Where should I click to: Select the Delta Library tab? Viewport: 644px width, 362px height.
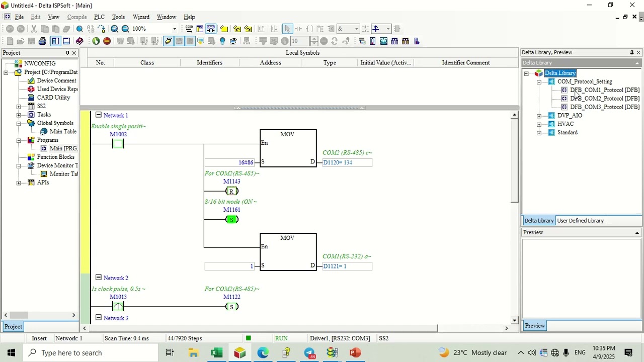539,220
